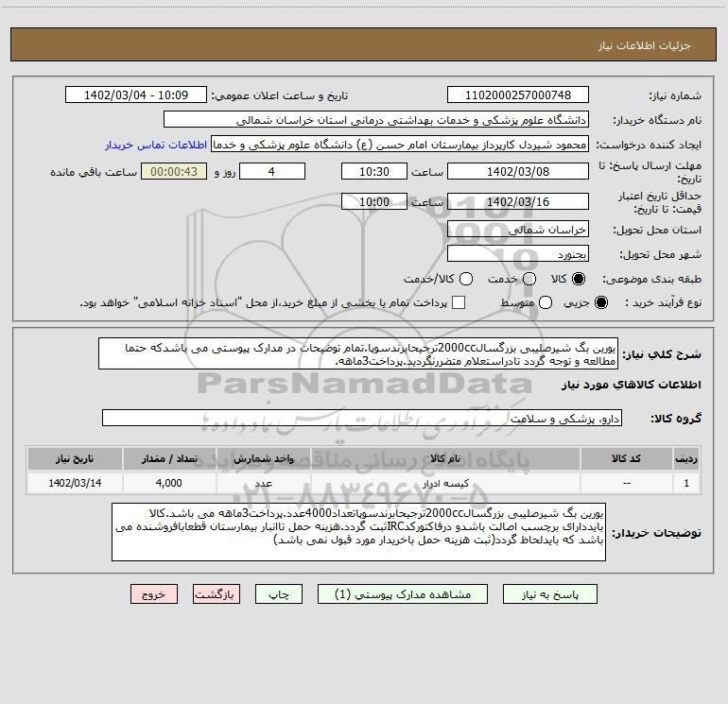Click the validity time field 10:00
This screenshot has height=704, width=728.
click(374, 201)
